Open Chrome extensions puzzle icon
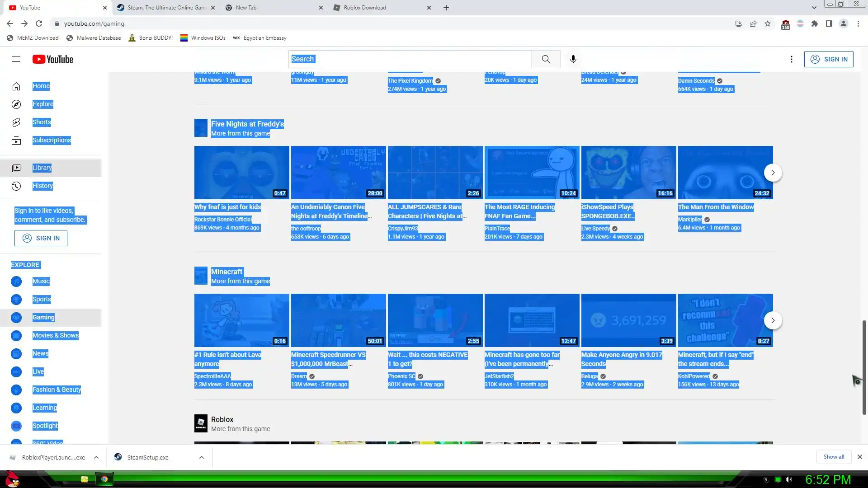The height and width of the screenshot is (488, 868). [815, 23]
